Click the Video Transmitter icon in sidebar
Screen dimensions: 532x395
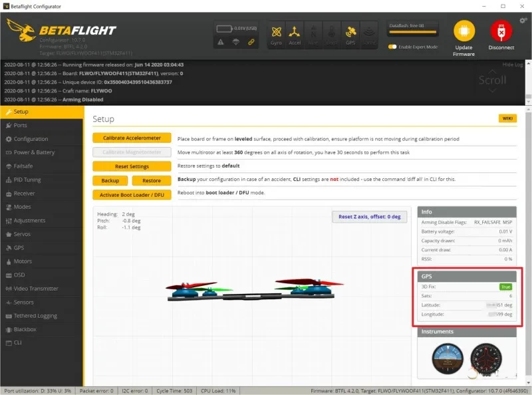(x=9, y=289)
